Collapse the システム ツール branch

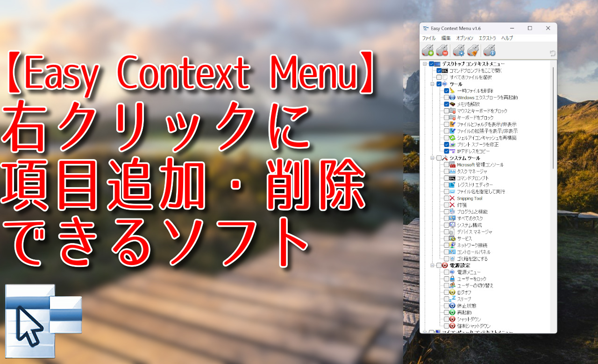433,158
